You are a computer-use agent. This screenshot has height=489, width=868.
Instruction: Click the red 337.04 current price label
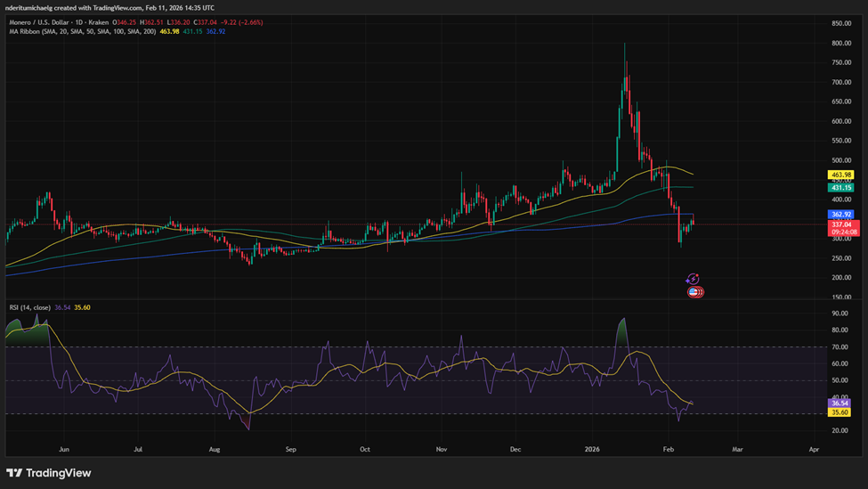[x=840, y=225]
